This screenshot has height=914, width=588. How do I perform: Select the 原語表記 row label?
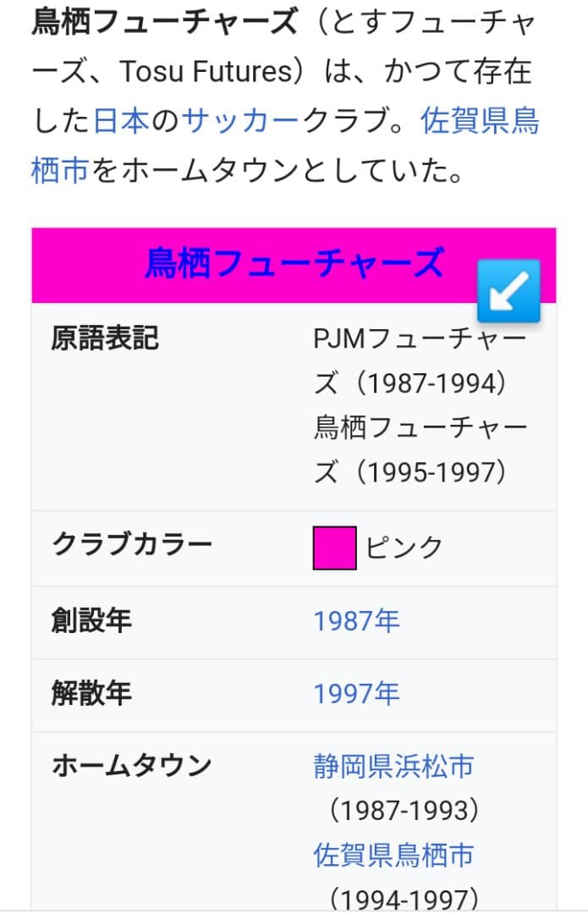[105, 339]
